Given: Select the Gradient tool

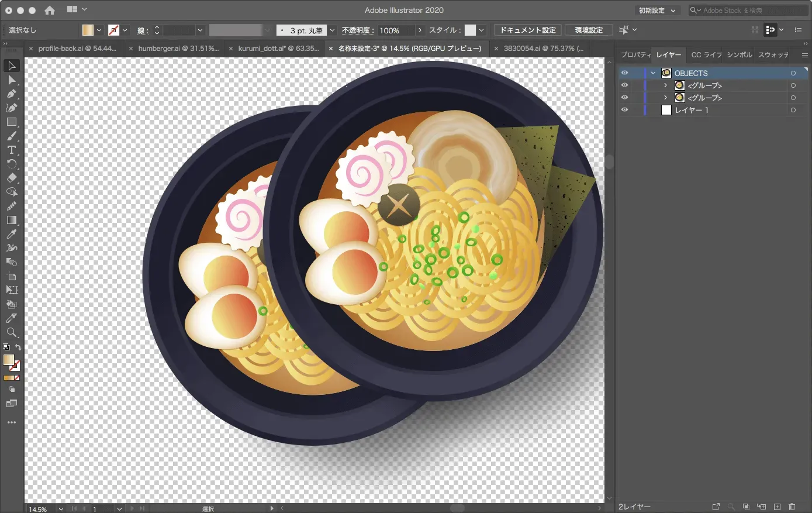Looking at the screenshot, I should 12,220.
